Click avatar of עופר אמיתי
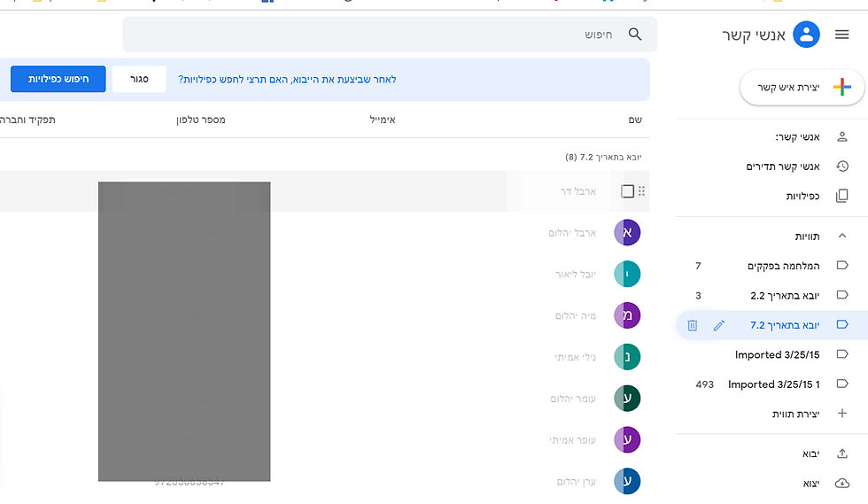The image size is (868, 504). [x=627, y=439]
